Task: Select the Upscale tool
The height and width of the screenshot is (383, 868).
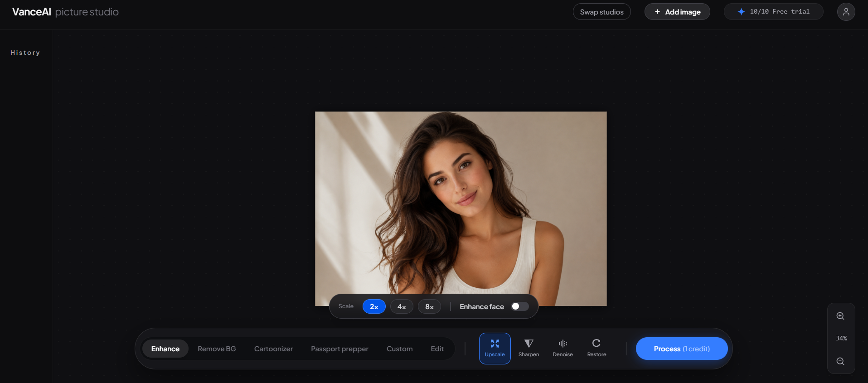Action: (x=495, y=348)
